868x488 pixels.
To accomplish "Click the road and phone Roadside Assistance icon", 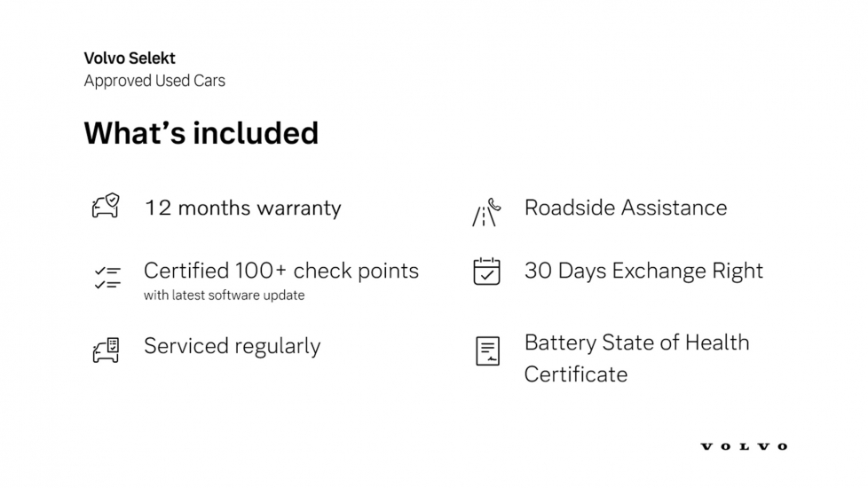I will point(485,213).
